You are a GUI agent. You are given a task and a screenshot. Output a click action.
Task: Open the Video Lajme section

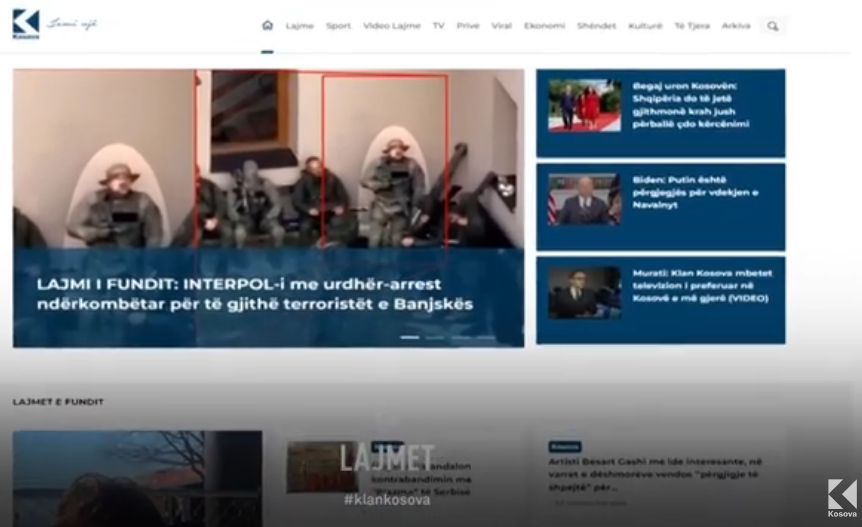[x=391, y=26]
